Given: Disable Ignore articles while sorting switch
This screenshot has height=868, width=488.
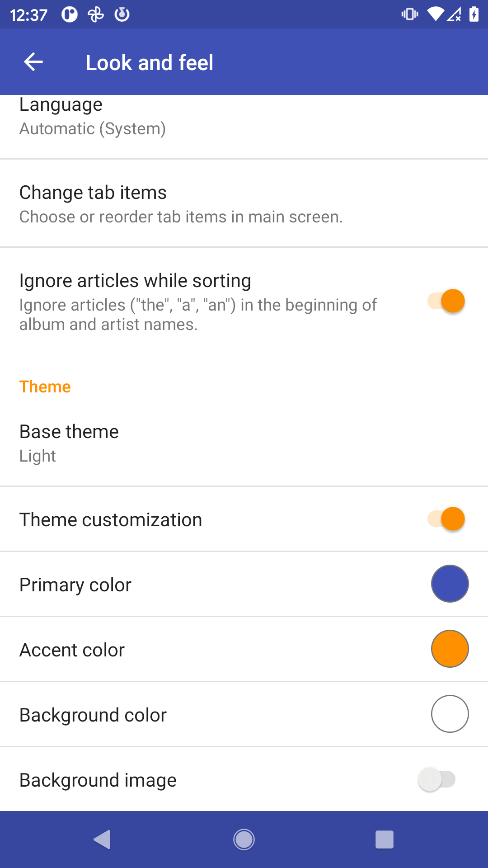Looking at the screenshot, I should [x=446, y=301].
